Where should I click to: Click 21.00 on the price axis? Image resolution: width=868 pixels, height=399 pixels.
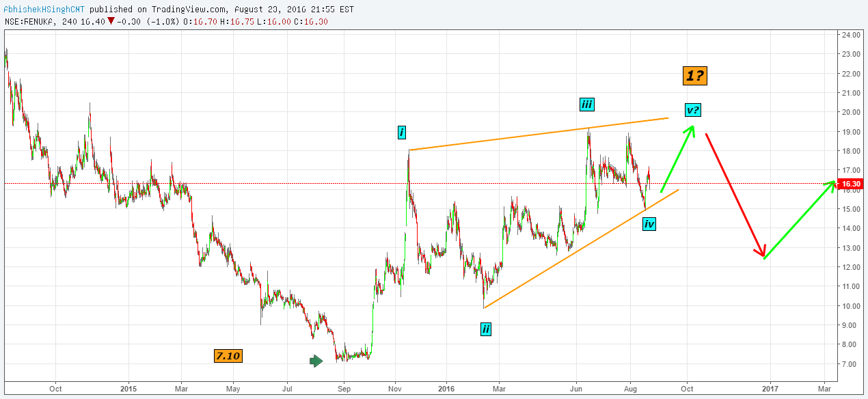(x=851, y=93)
